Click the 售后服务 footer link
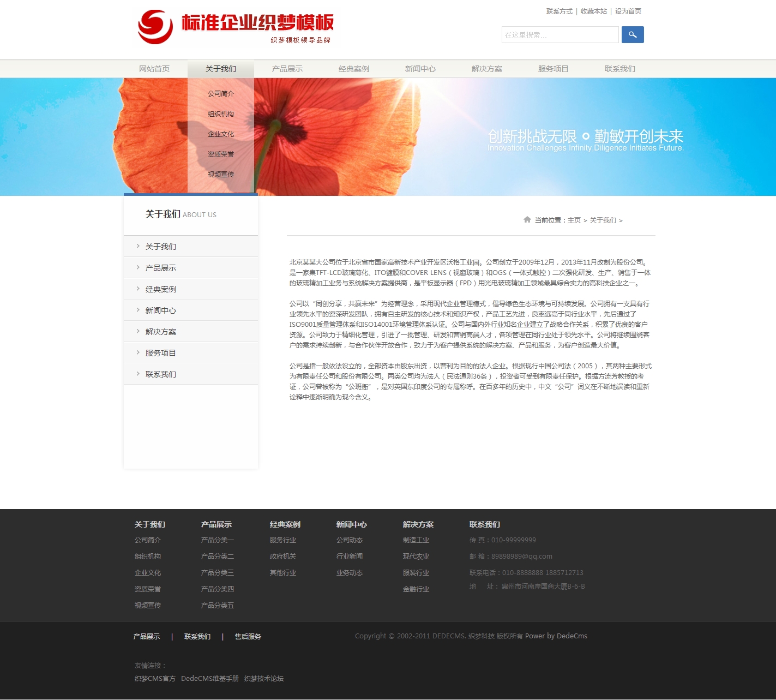 (x=248, y=637)
